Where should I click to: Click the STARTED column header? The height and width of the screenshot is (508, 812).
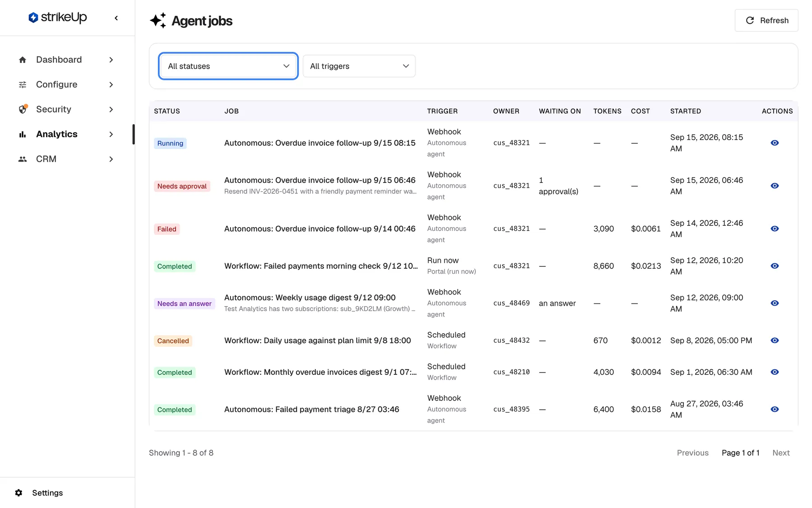[x=686, y=111]
